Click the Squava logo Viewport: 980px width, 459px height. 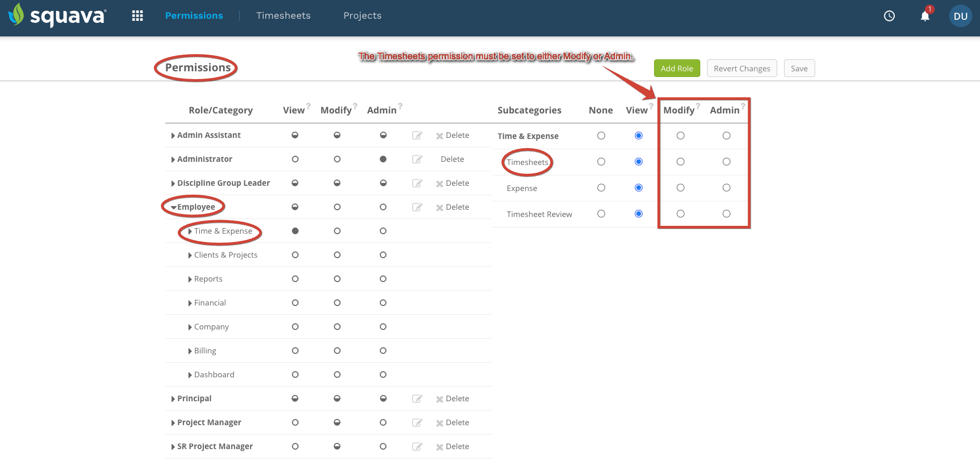pyautogui.click(x=57, y=15)
